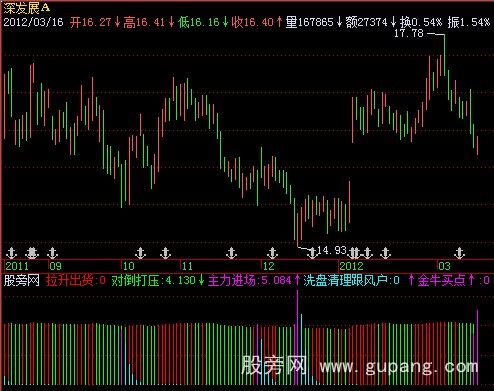Click the high price 高16.41
Viewport: 494px width, 391px height.
pos(144,22)
